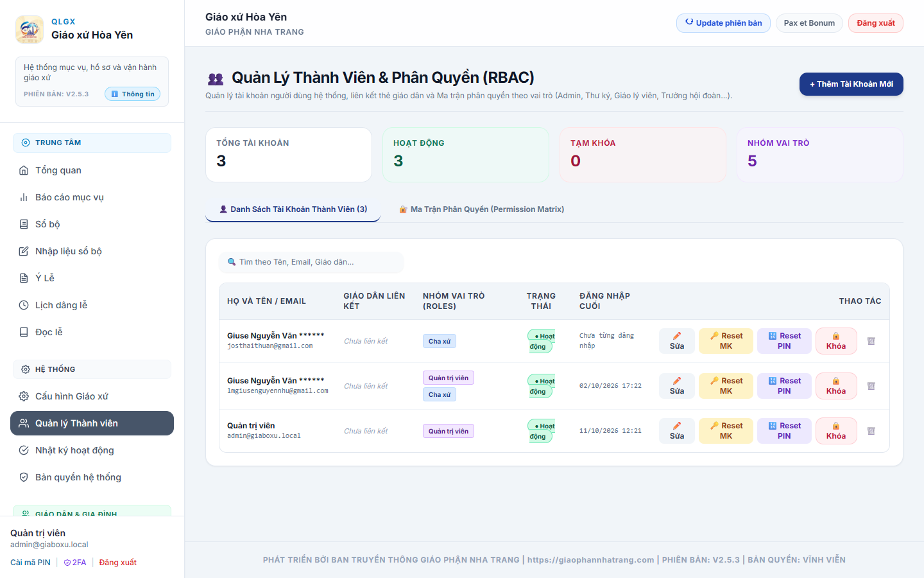Select Quản lý Thành viên sidebar item
Screen dimensions: 924x578
point(92,423)
